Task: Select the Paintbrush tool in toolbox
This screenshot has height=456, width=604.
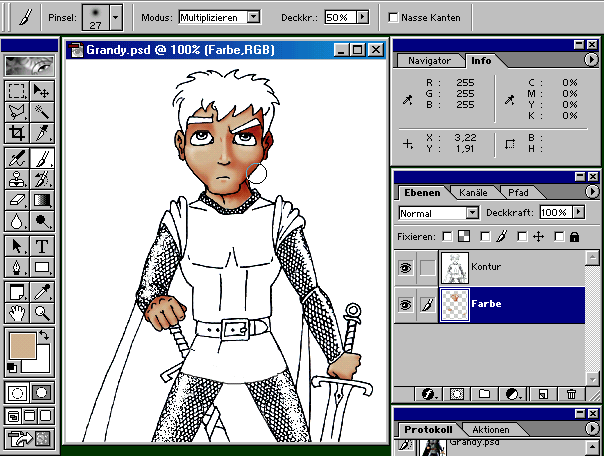Action: pos(42,158)
